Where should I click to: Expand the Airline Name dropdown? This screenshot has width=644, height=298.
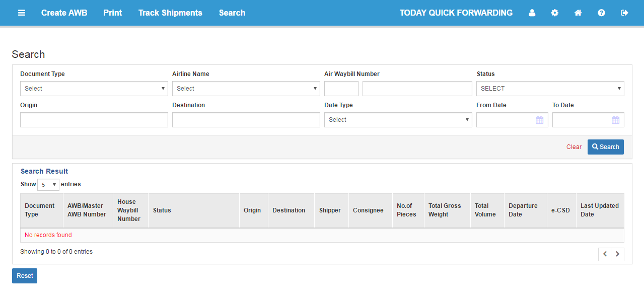246,89
